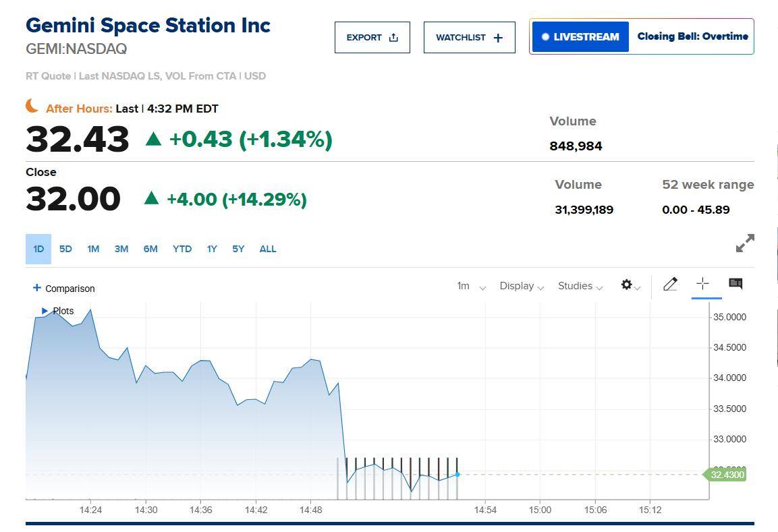Show the ALL time range chart
This screenshot has width=778, height=532.
click(268, 249)
